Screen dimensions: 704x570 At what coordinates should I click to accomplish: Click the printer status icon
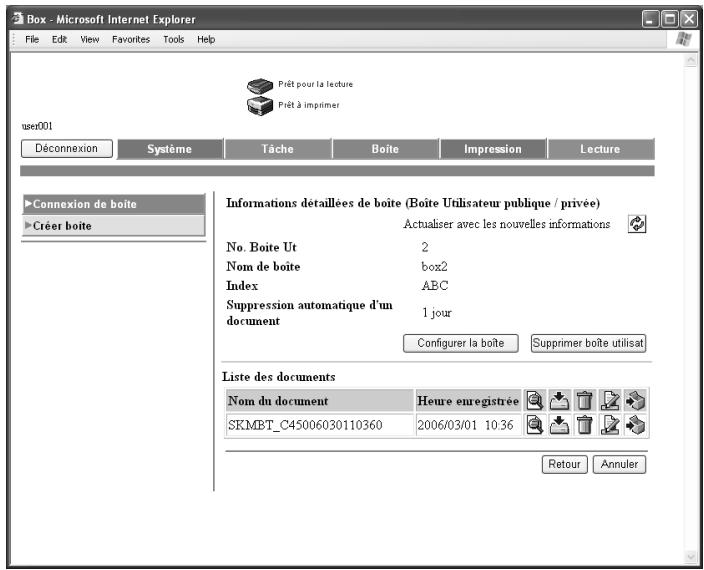pyautogui.click(x=260, y=106)
